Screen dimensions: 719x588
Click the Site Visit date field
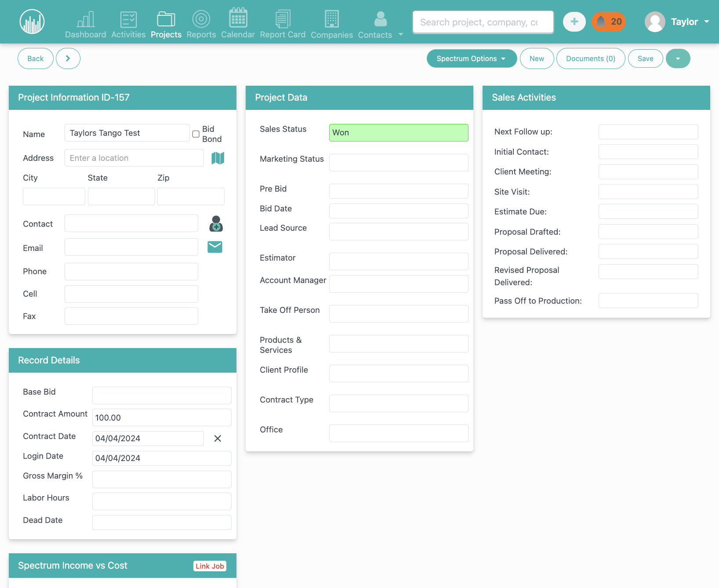pyautogui.click(x=648, y=192)
